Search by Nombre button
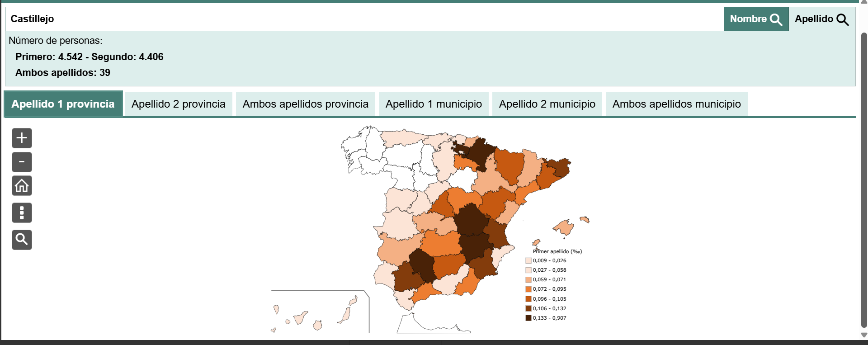Image resolution: width=868 pixels, height=345 pixels. [756, 19]
